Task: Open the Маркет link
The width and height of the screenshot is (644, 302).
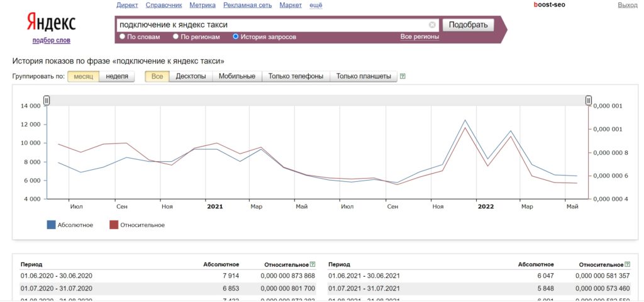Action: [291, 5]
